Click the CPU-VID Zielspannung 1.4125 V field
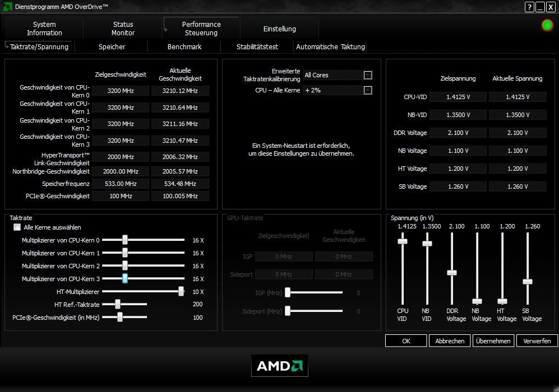Screen dimensions: 559x392 458,97
